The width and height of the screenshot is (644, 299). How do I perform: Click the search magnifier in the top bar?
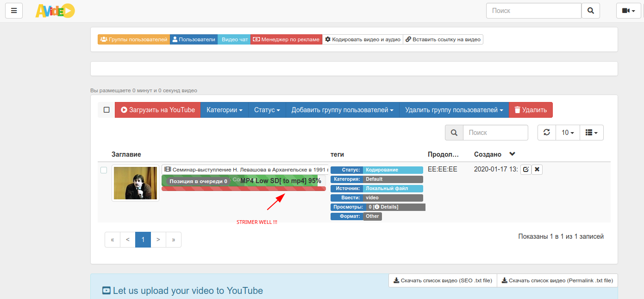click(591, 10)
